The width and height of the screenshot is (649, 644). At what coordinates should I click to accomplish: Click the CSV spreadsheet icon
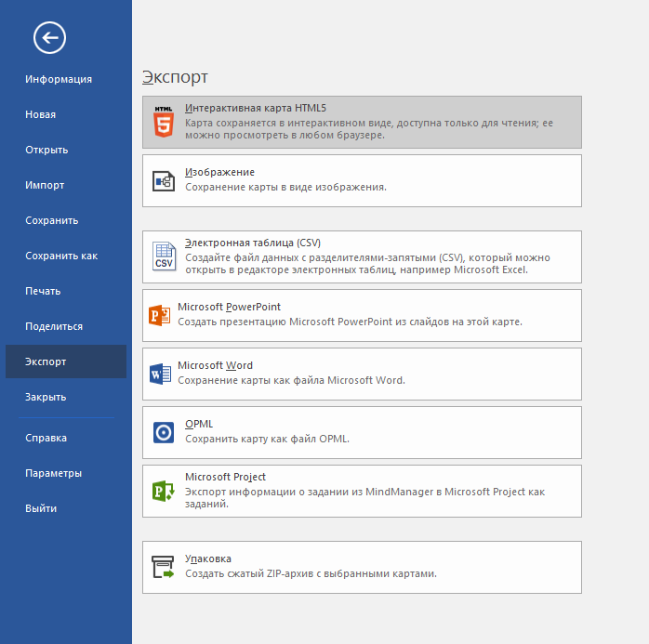(x=164, y=256)
